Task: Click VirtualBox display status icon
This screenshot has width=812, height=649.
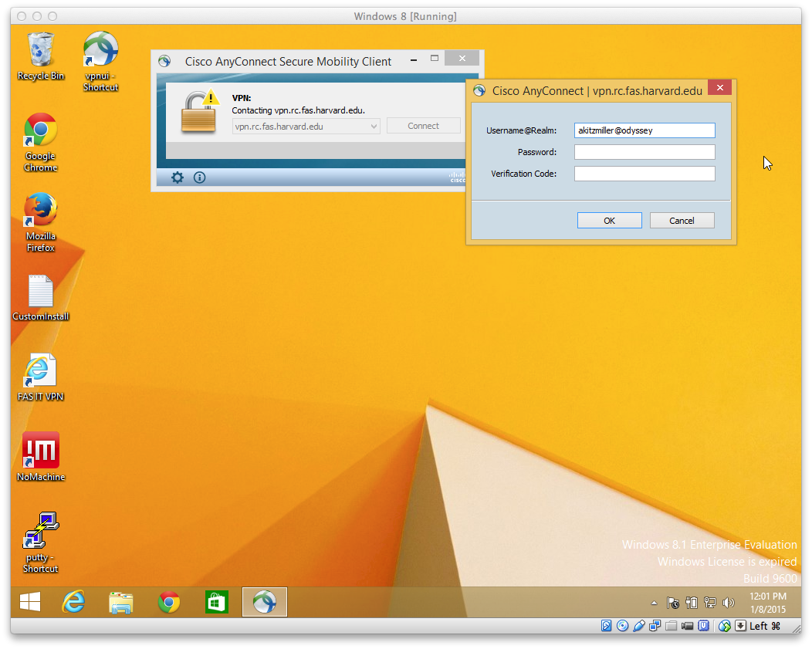Action: [x=687, y=626]
